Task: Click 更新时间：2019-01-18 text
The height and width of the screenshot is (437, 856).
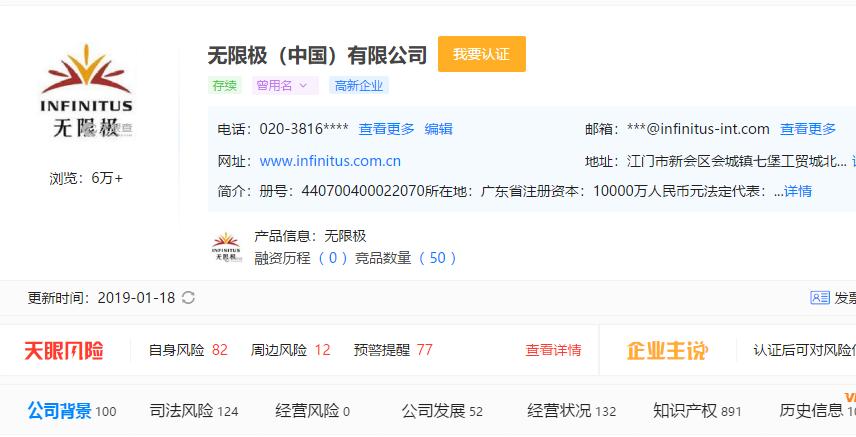Action: click(102, 298)
